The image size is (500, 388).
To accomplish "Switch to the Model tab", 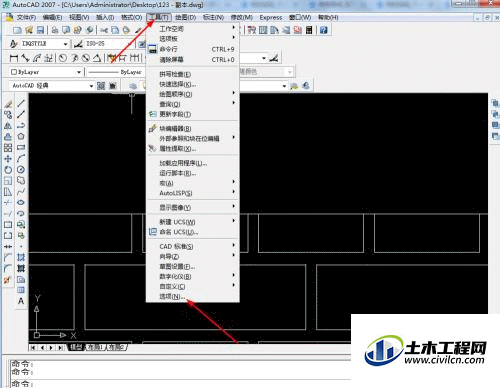I will click(x=76, y=347).
